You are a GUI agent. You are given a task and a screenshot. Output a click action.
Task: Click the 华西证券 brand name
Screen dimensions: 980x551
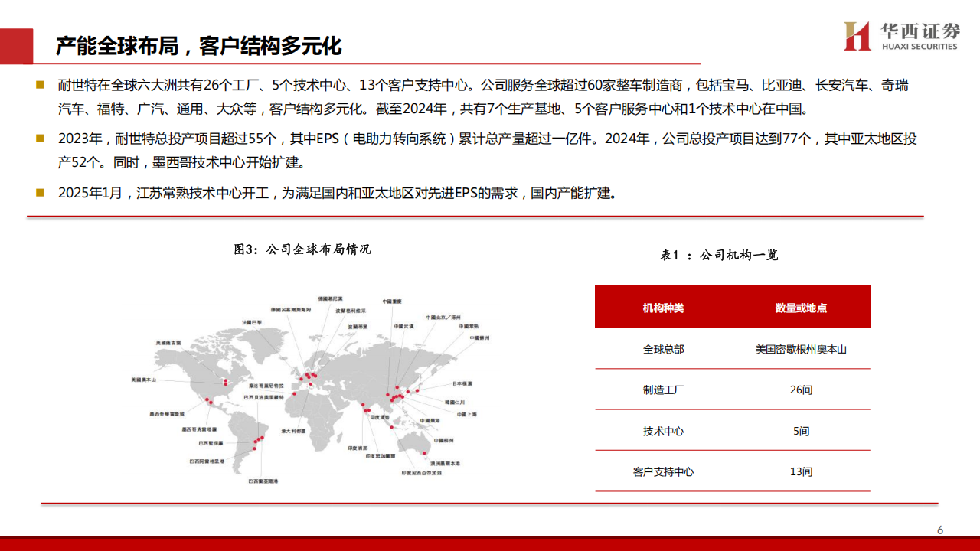pos(920,31)
